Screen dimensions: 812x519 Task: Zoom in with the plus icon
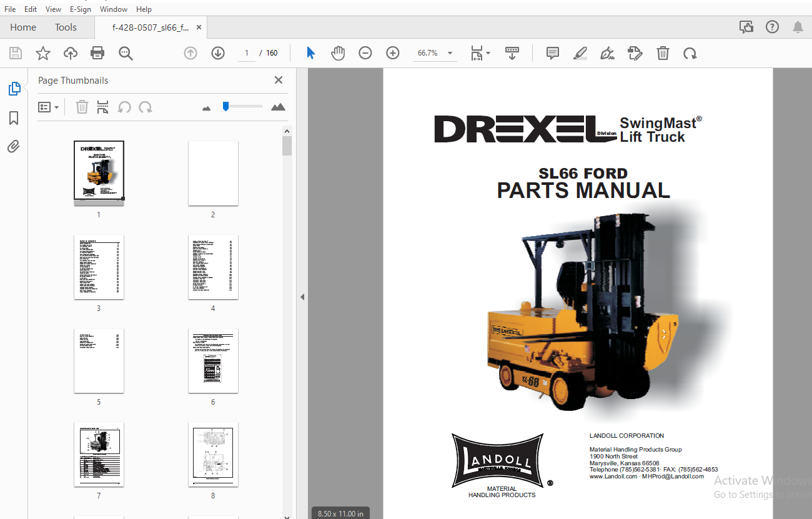pyautogui.click(x=393, y=53)
